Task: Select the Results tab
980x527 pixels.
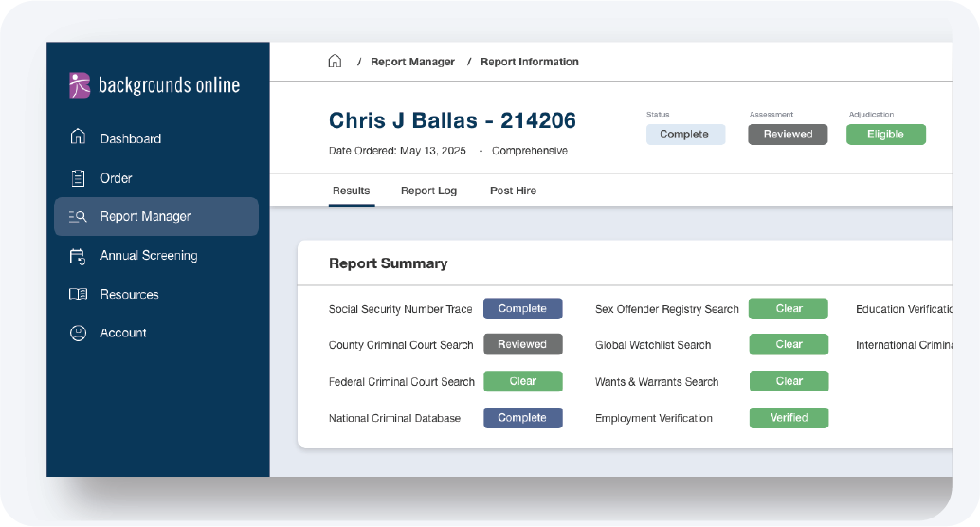Action: (351, 191)
